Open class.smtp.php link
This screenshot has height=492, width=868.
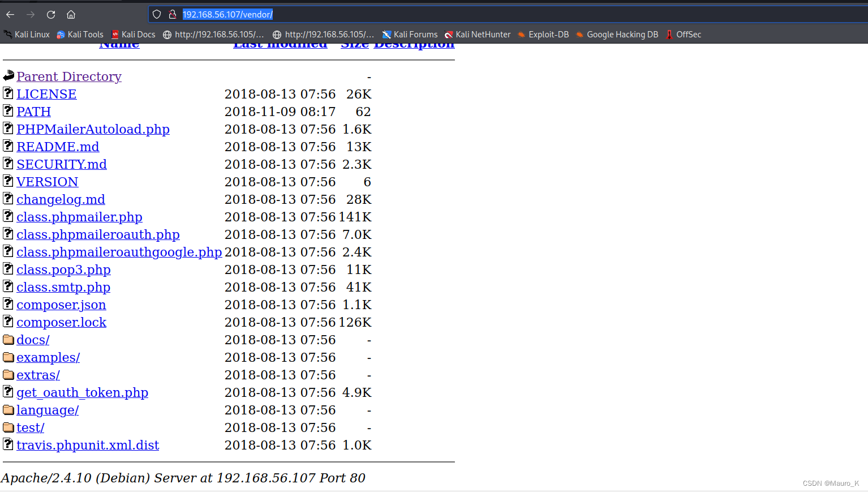click(63, 287)
